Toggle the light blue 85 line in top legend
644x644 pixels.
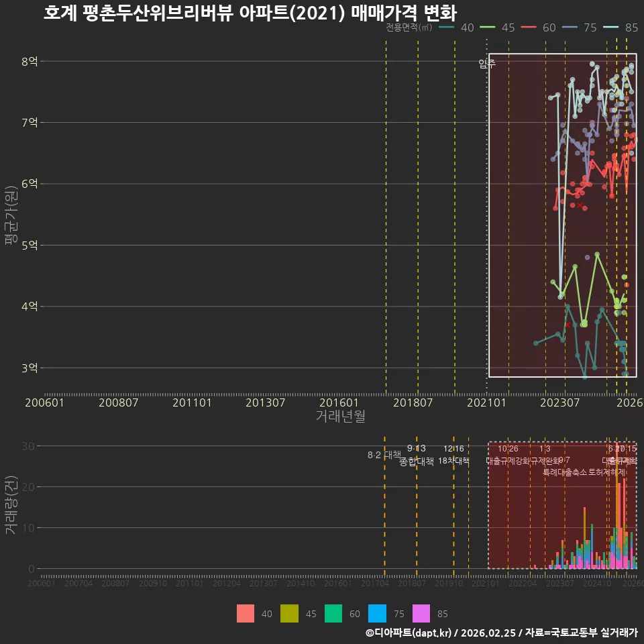pos(610,28)
